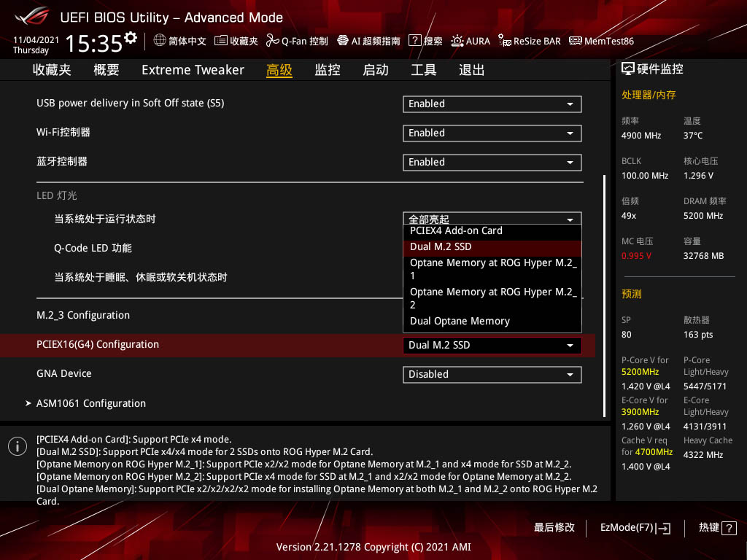Click EzMode(F7) switch arrow icon

coord(663,528)
